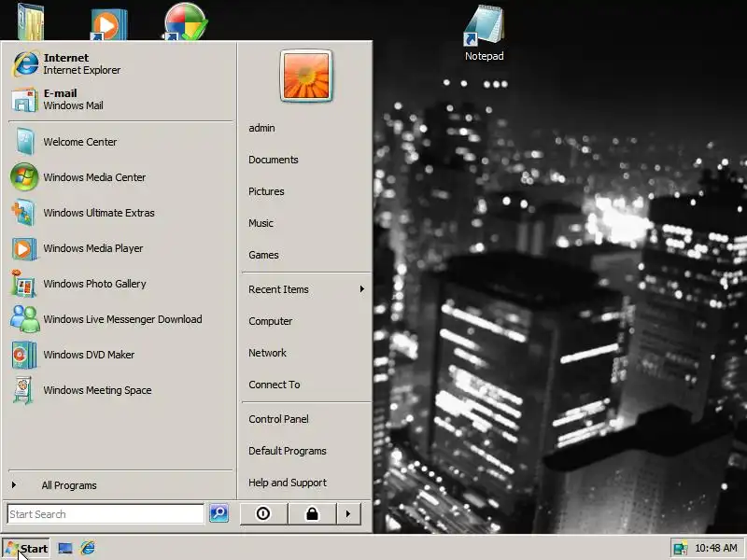Click the orange flower user picture

pos(306,76)
